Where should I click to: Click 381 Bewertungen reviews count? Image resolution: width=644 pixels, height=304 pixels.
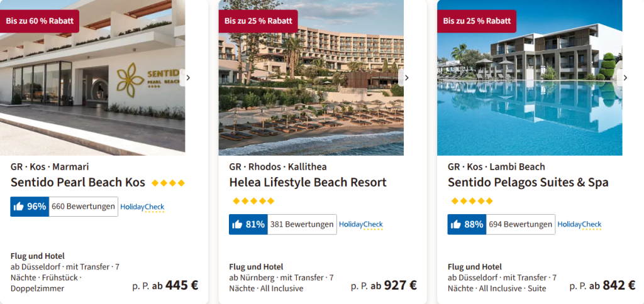302,224
